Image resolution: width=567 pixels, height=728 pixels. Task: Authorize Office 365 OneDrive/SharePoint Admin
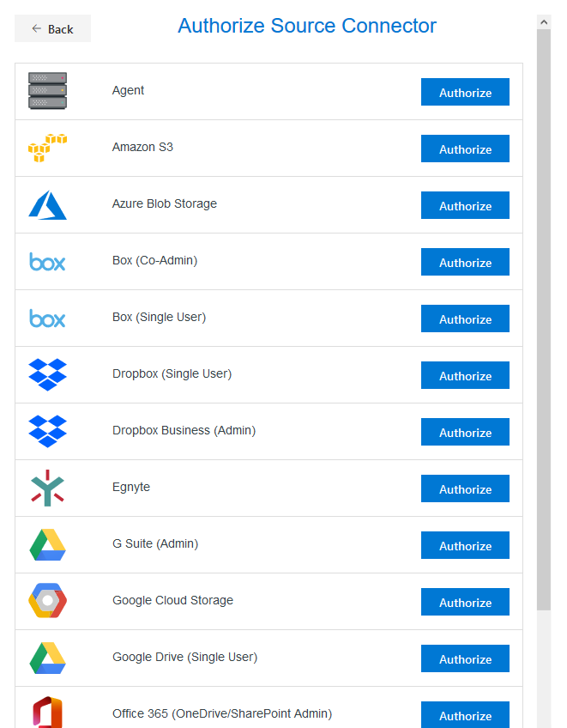tap(465, 715)
